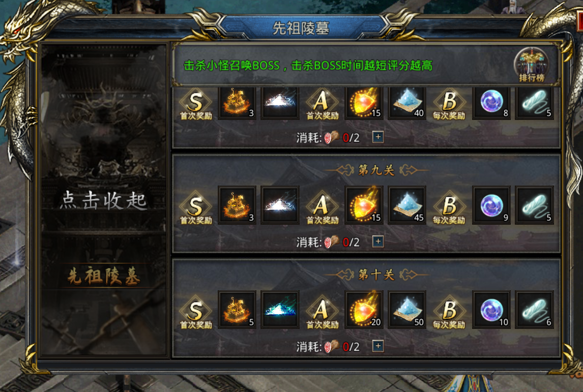This screenshot has width=583, height=392.
Task: Click the 第十关 stage header
Action: pos(376,275)
